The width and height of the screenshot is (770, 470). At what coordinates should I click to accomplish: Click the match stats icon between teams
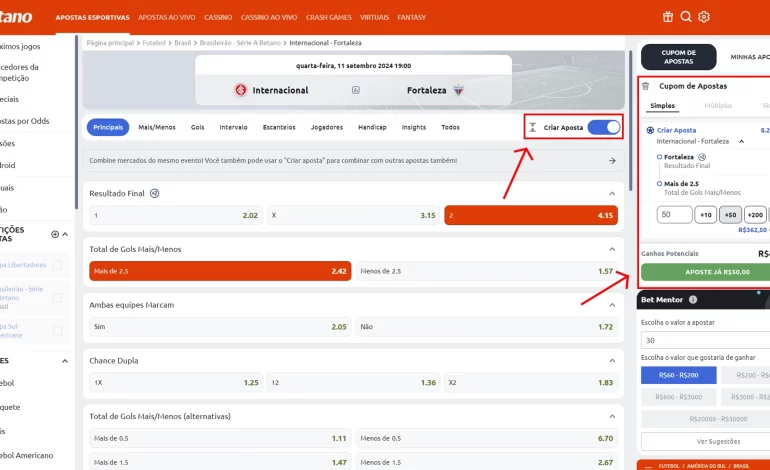[x=356, y=90]
